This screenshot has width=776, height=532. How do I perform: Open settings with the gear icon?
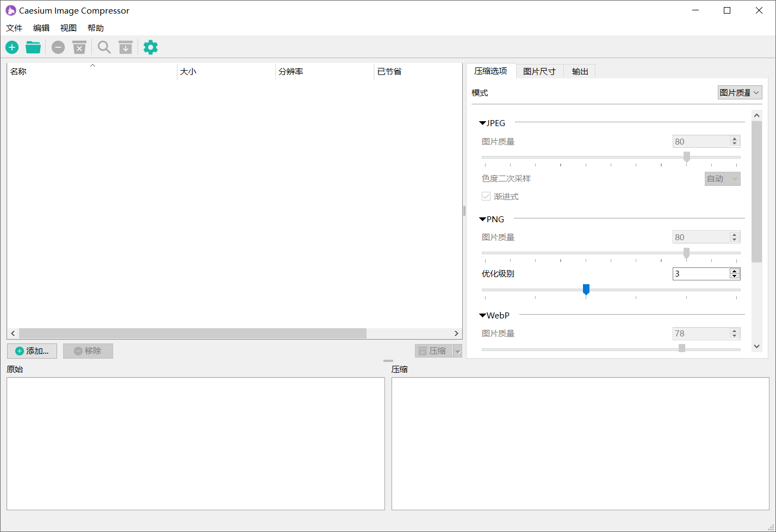[x=150, y=47]
